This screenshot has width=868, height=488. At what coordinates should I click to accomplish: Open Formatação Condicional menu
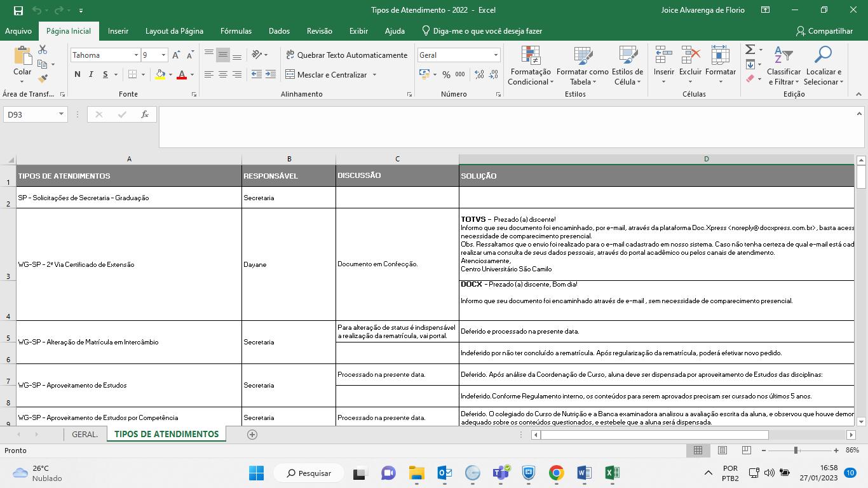[531, 66]
